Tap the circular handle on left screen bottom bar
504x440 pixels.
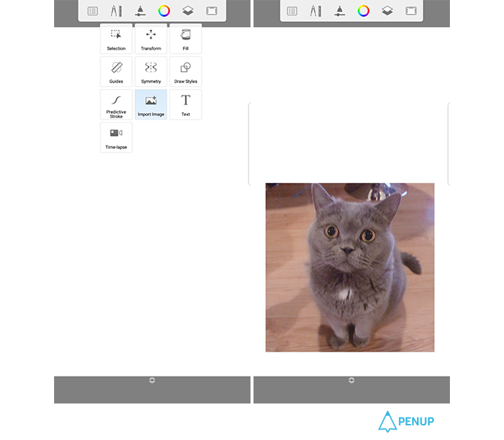152,380
